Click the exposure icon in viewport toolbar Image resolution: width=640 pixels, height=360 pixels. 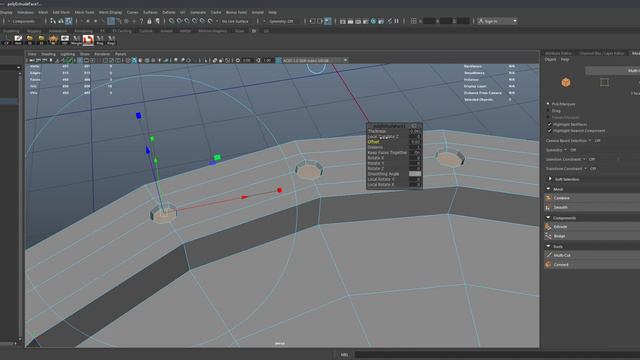coord(238,60)
